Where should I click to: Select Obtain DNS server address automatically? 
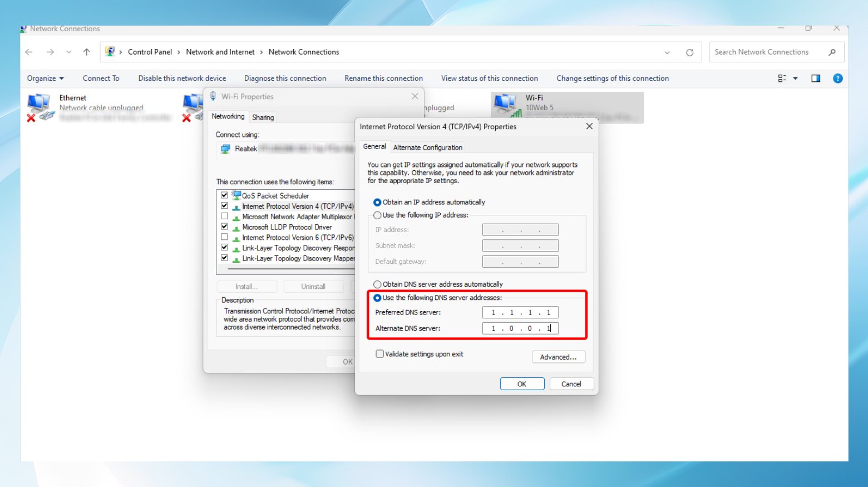coord(377,284)
